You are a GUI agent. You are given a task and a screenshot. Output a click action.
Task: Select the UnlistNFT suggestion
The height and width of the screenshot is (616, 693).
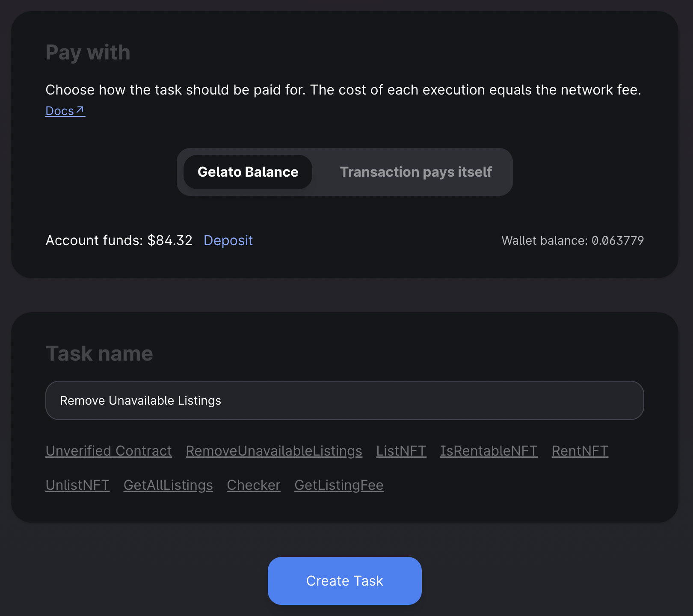(x=77, y=485)
